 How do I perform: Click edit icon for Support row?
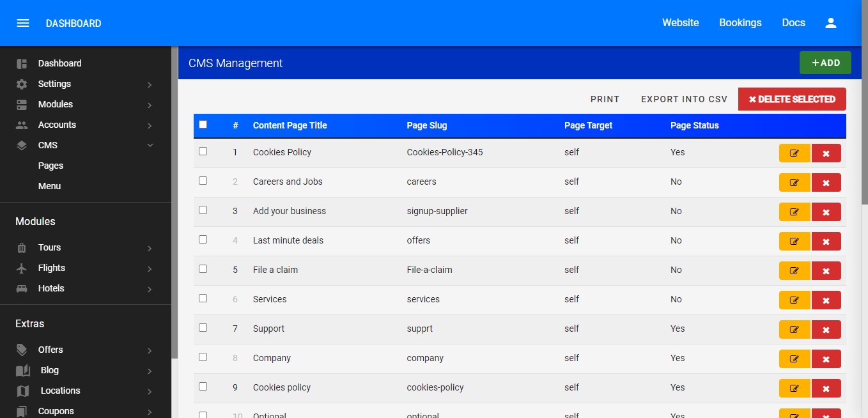(x=794, y=330)
